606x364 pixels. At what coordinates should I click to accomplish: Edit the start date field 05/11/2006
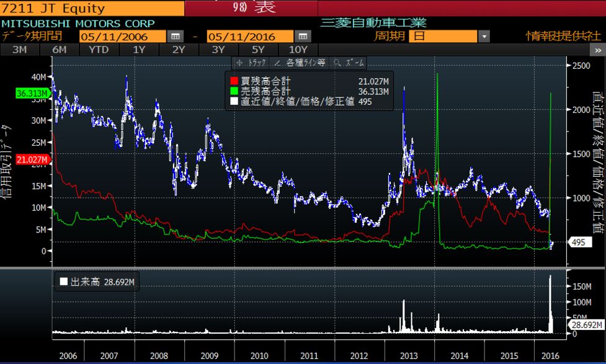tap(123, 37)
